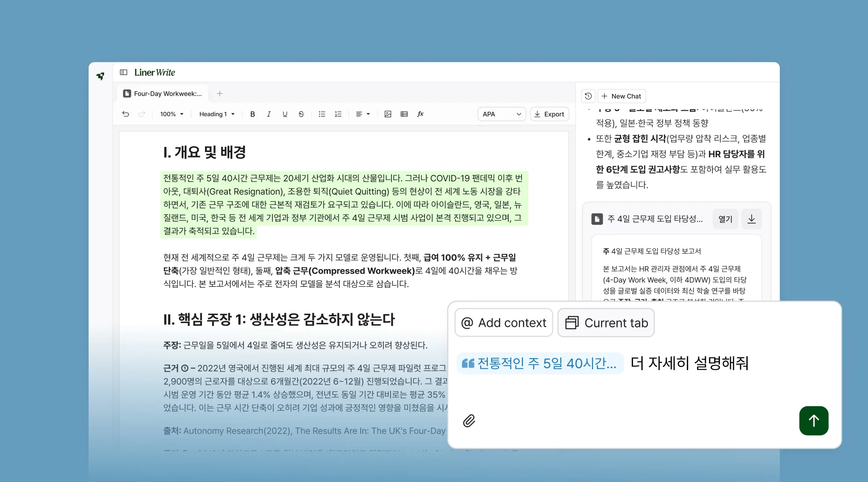Image resolution: width=868 pixels, height=482 pixels.
Task: Toggle italic formatting
Action: 268,114
